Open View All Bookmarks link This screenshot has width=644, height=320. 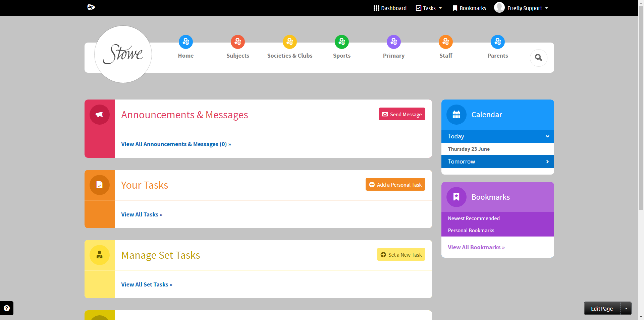(x=476, y=247)
